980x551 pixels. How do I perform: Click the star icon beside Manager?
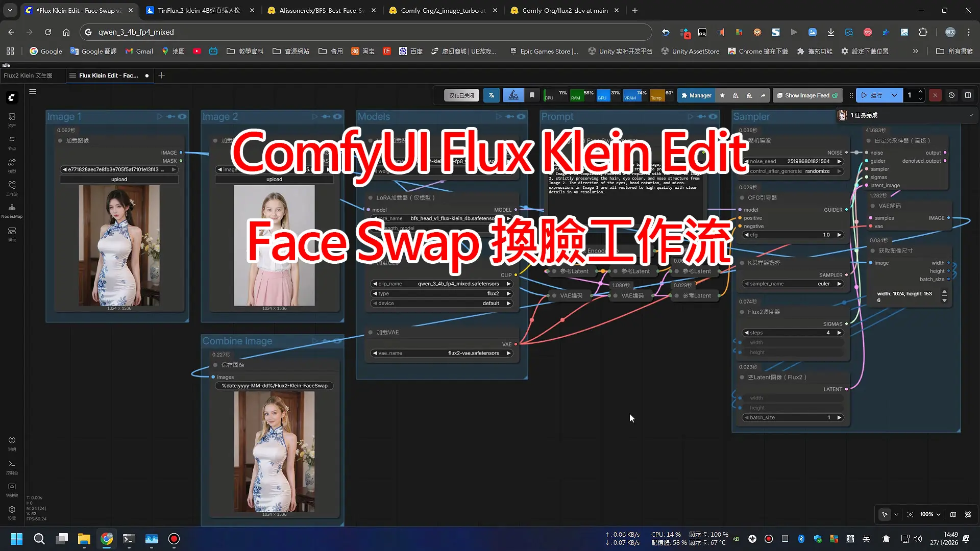(722, 95)
